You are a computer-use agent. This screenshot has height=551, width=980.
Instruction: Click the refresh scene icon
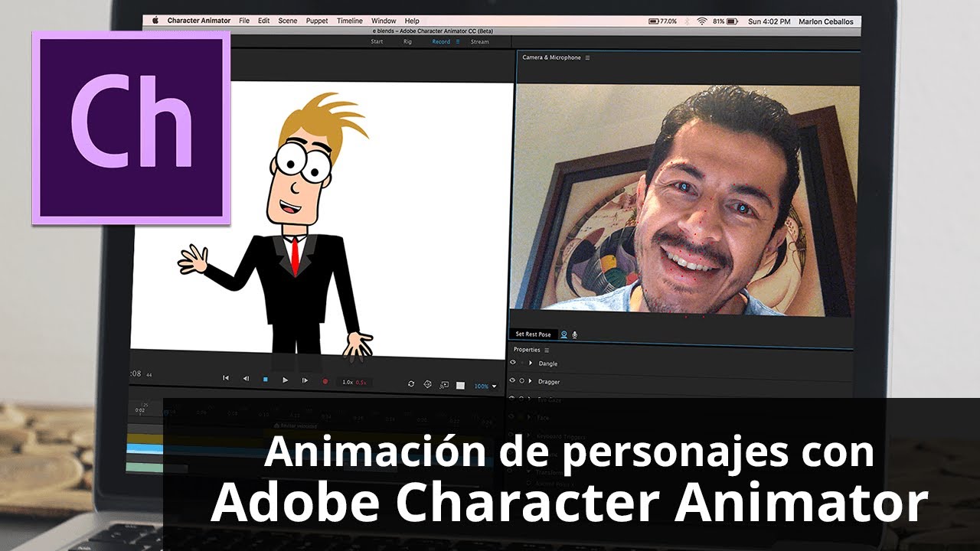(411, 384)
